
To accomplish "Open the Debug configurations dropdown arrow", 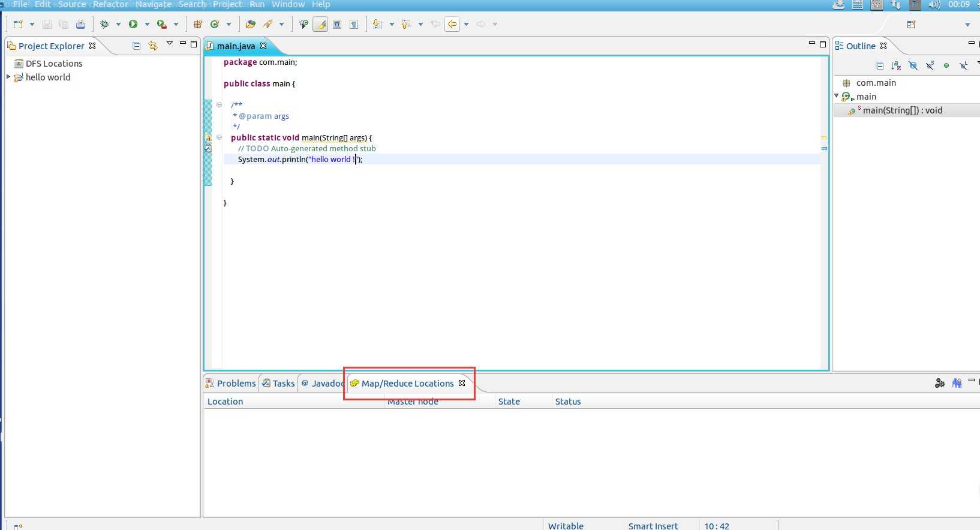I will [118, 25].
